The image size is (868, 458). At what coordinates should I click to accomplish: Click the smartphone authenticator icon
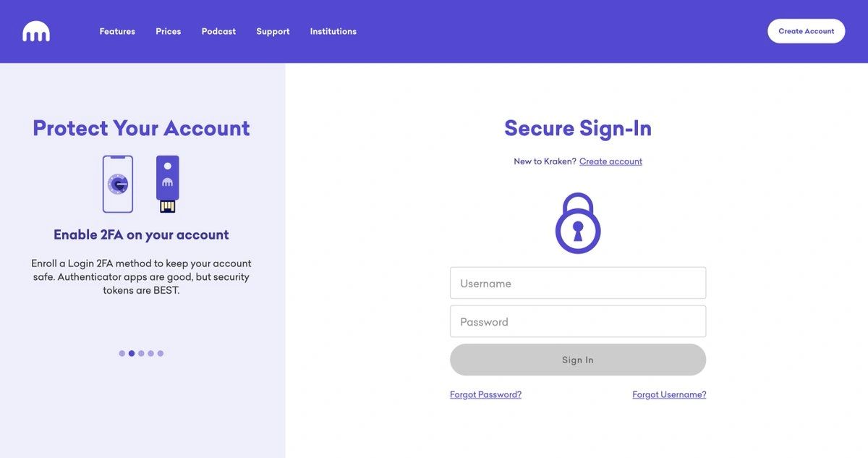[118, 185]
